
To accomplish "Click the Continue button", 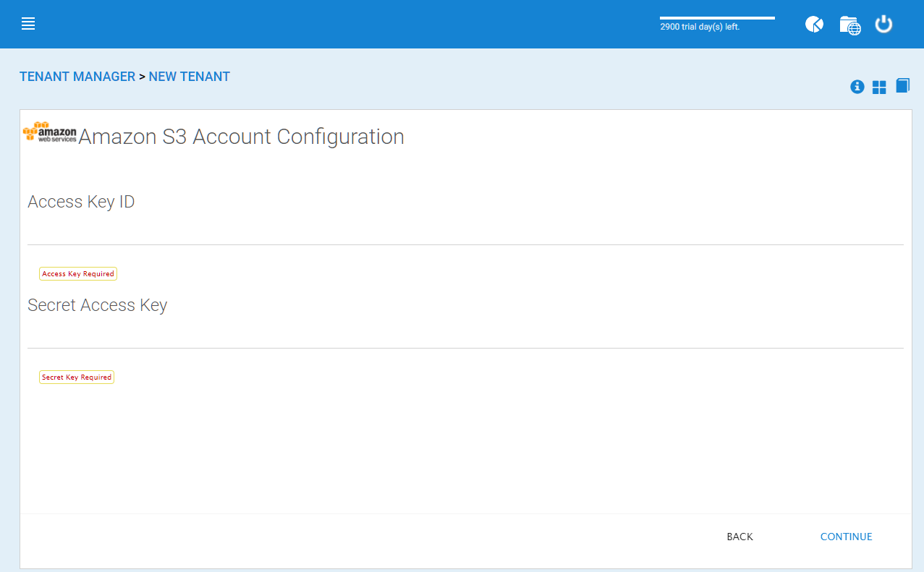I will [x=846, y=537].
